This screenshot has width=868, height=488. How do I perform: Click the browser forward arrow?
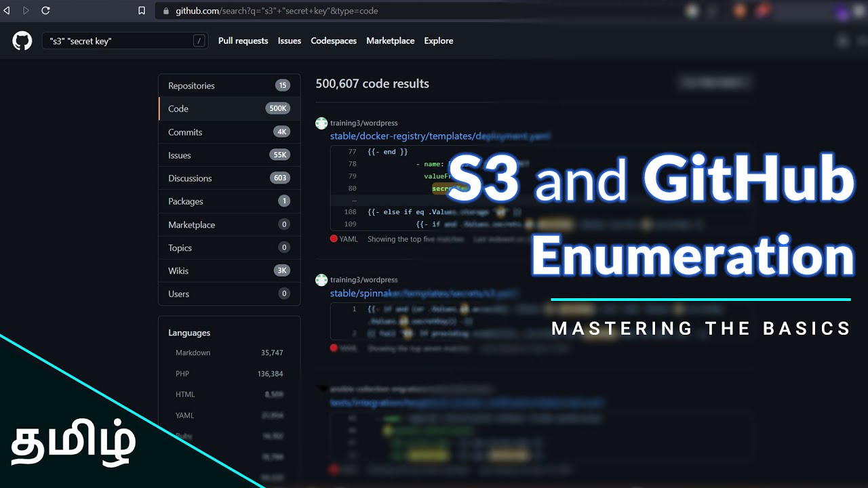coord(26,11)
